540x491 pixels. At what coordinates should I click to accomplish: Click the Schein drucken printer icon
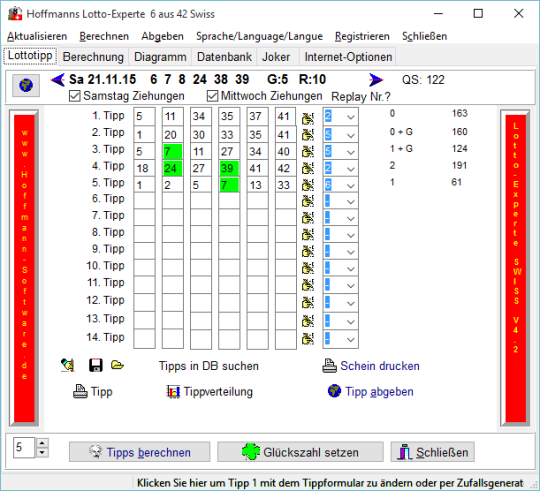(329, 366)
